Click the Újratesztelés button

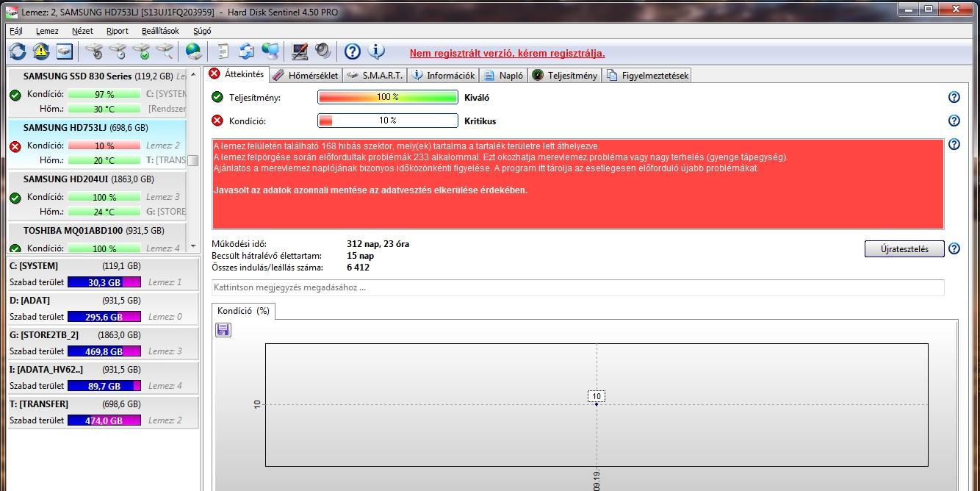pyautogui.click(x=904, y=248)
